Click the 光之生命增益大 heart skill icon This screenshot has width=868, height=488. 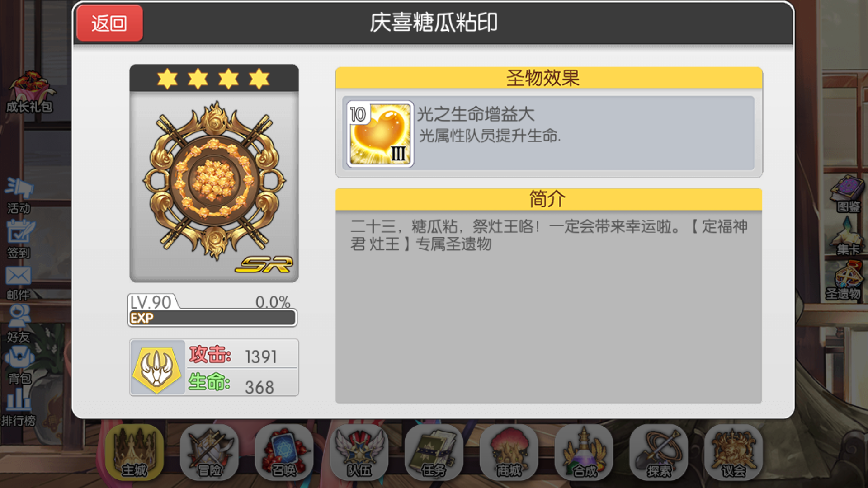tap(380, 134)
